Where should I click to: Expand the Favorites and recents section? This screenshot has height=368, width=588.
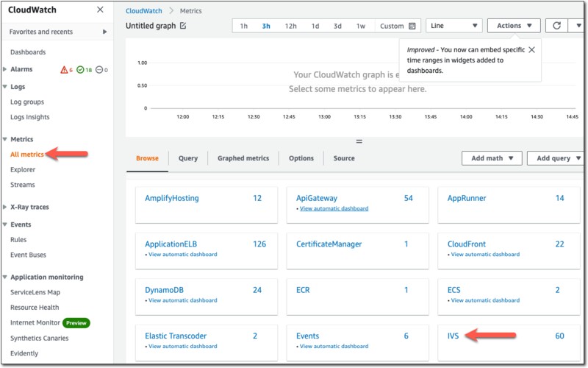pos(105,32)
